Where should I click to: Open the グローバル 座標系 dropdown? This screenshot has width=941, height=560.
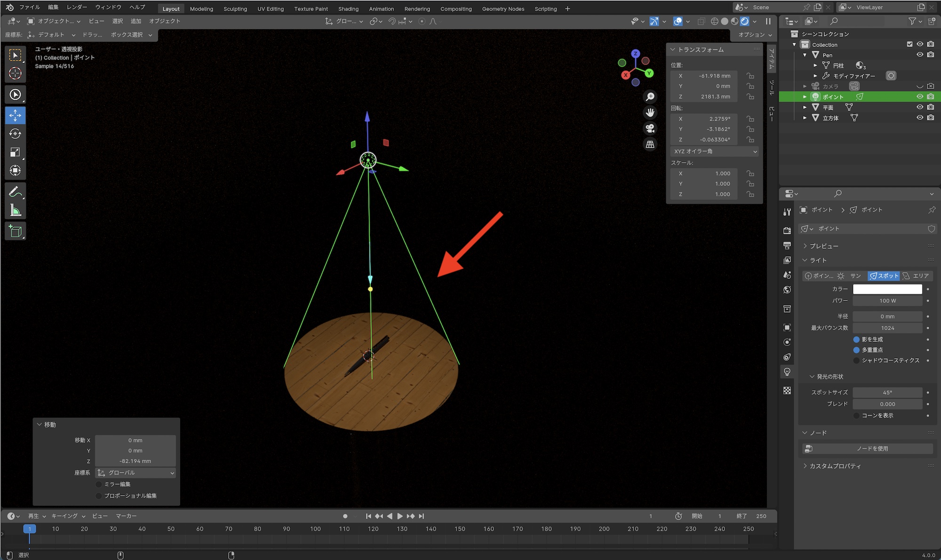click(x=136, y=473)
